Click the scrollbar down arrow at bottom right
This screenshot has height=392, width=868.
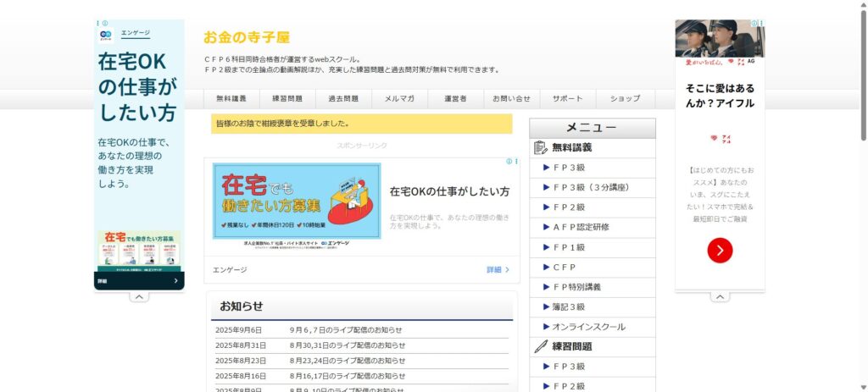[x=864, y=388]
